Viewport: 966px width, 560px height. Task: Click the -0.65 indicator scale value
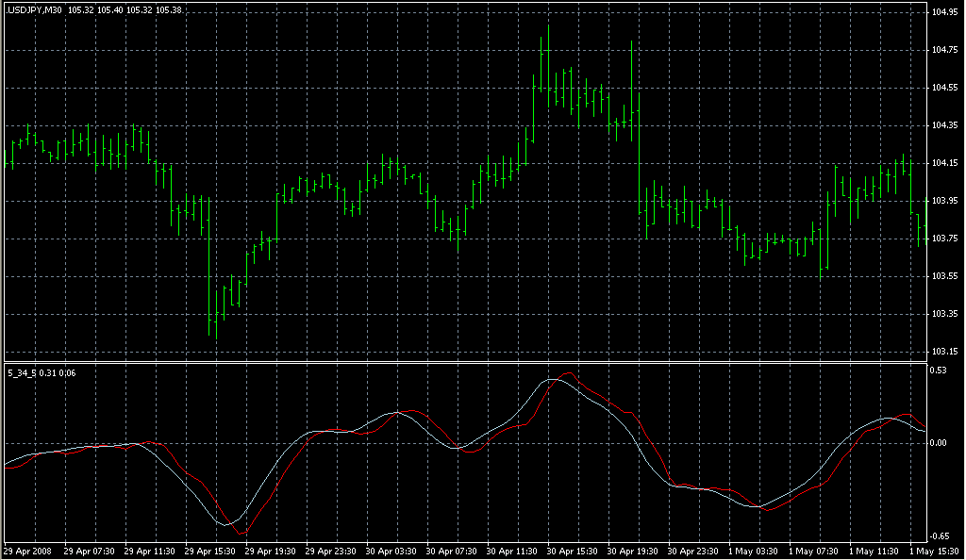pos(941,532)
